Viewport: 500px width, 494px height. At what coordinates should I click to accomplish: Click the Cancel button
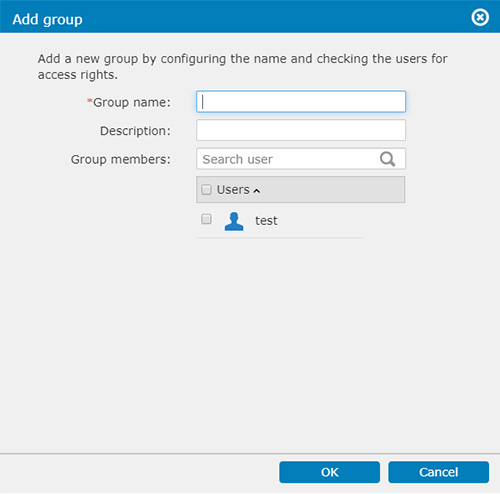pos(438,472)
